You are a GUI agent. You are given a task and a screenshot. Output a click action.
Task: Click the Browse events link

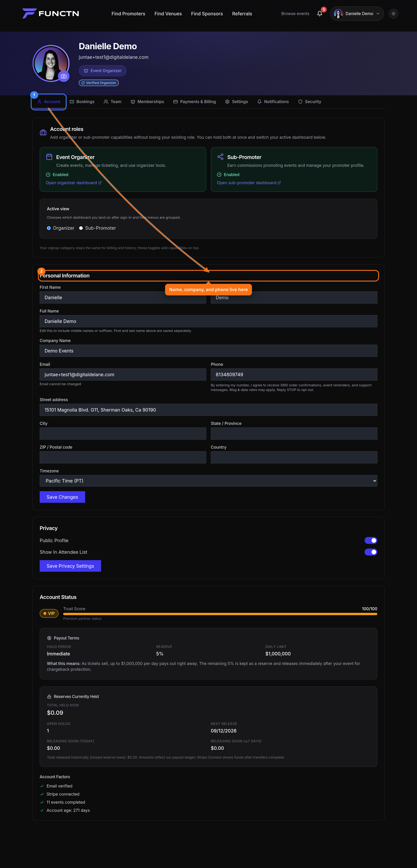click(295, 14)
